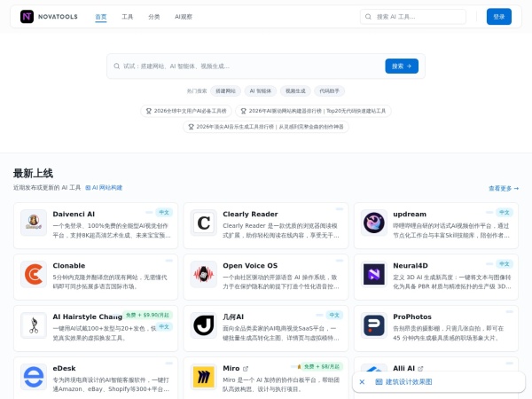Image resolution: width=532 pixels, height=399 pixels.
Task: Click the NovaTools logo icon
Action: coord(27,16)
